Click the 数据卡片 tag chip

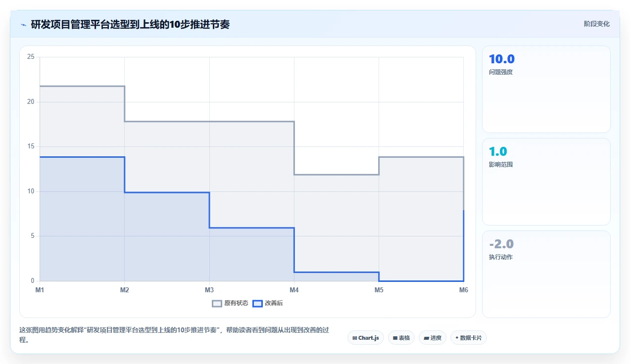coord(469,338)
